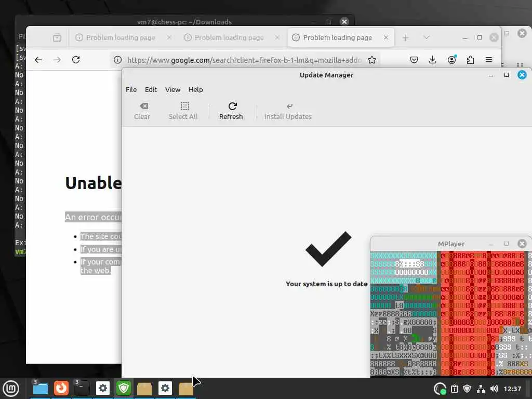Screen dimensions: 532x399
Task: Click the Terminal icon in the taskbar
Action: 82,389
